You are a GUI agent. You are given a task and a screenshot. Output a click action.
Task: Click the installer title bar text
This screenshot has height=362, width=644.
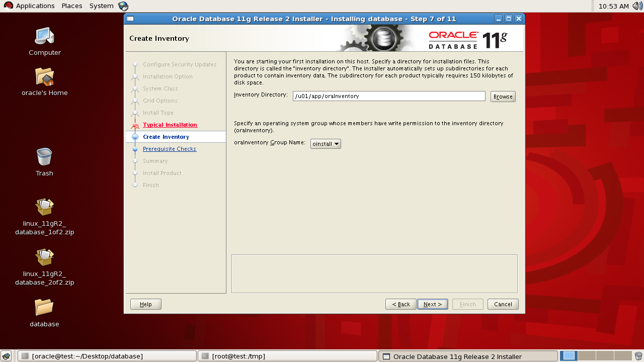[x=314, y=19]
